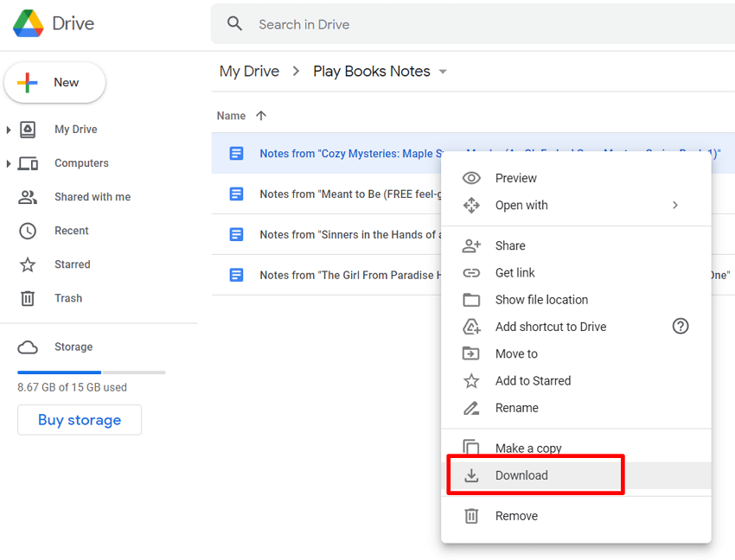The width and height of the screenshot is (735, 560).
Task: Choose Share from the context menu
Action: (576, 245)
